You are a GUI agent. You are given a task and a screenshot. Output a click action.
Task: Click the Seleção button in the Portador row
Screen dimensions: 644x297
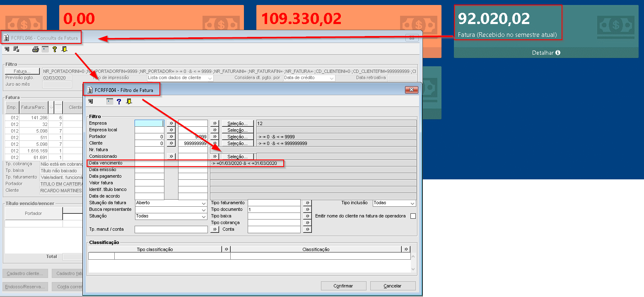point(238,137)
